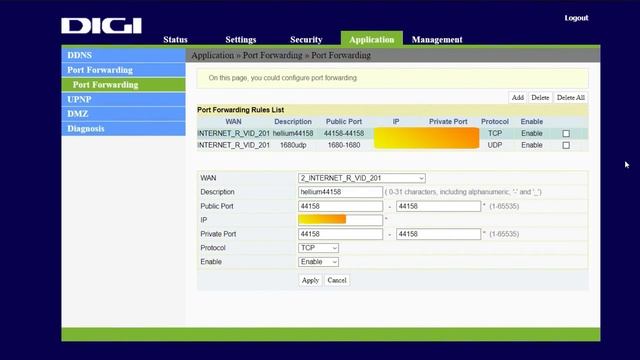Click the Description column header
640x360 pixels.
click(x=293, y=122)
